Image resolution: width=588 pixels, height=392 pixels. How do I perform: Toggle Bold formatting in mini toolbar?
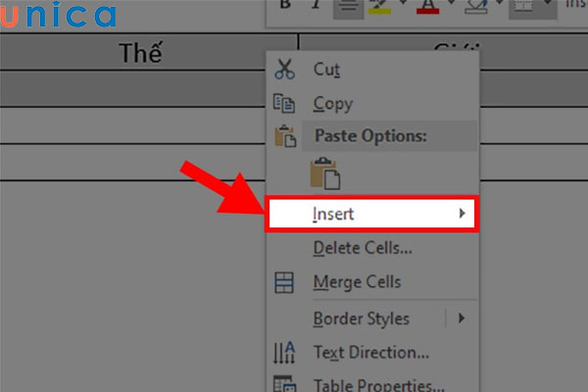(286, 5)
